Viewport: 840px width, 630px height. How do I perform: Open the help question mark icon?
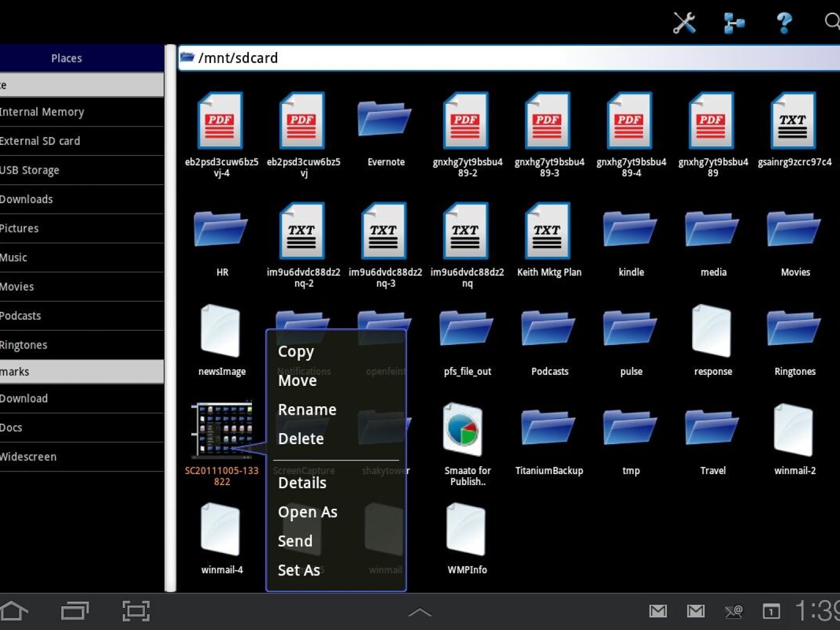[x=784, y=23]
